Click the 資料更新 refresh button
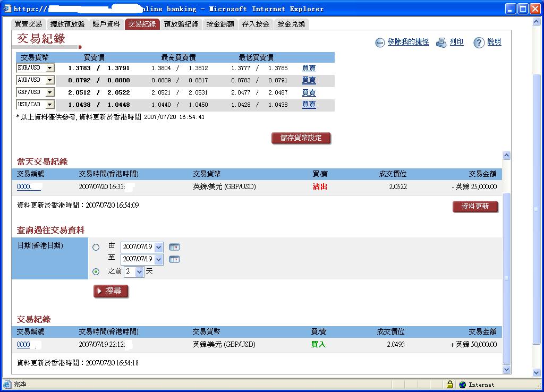544x392 pixels. coord(475,207)
